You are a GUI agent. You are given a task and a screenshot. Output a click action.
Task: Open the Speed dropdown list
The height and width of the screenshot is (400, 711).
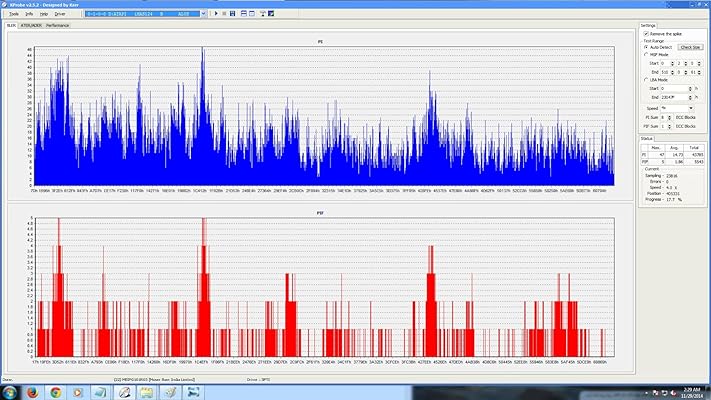[x=683, y=108]
